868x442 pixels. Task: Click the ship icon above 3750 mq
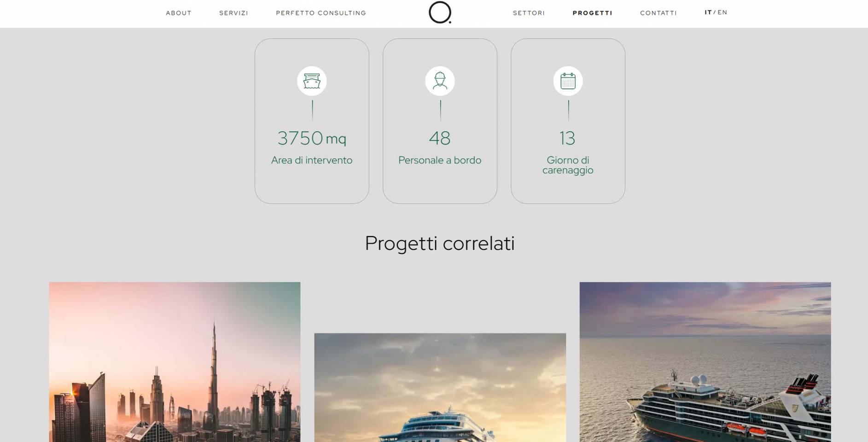[x=312, y=81]
